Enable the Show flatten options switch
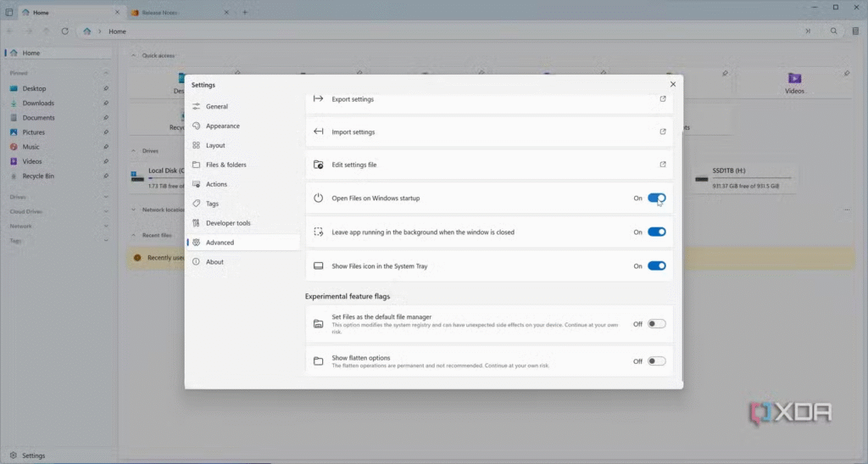868x464 pixels. (x=657, y=361)
